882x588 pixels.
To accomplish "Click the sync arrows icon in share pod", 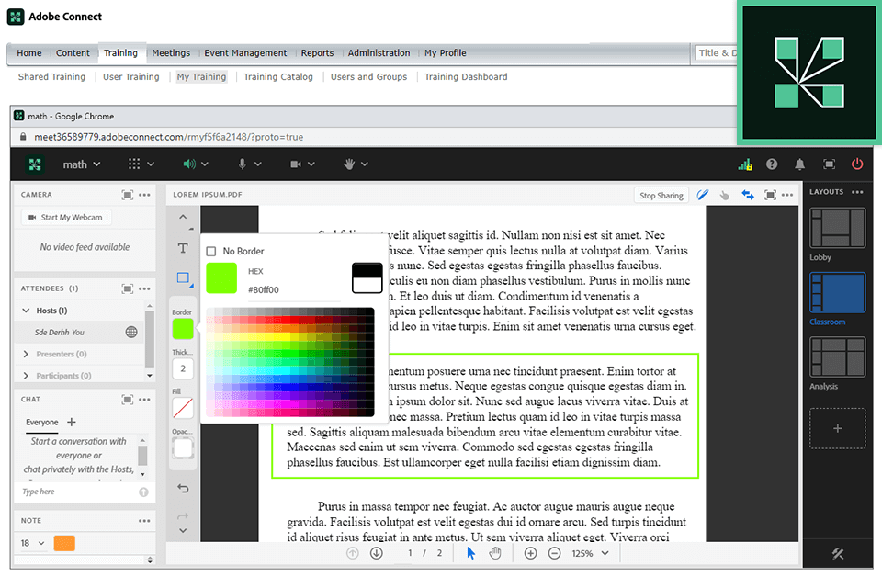I will 748,196.
